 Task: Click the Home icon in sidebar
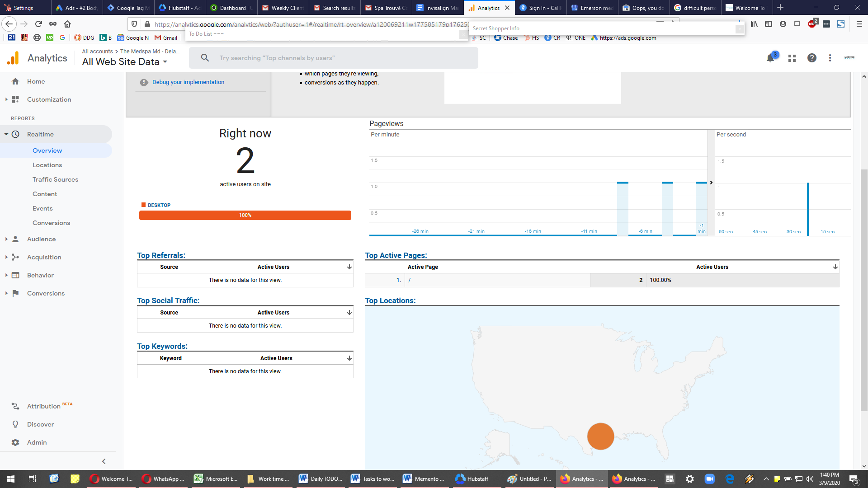pyautogui.click(x=15, y=81)
